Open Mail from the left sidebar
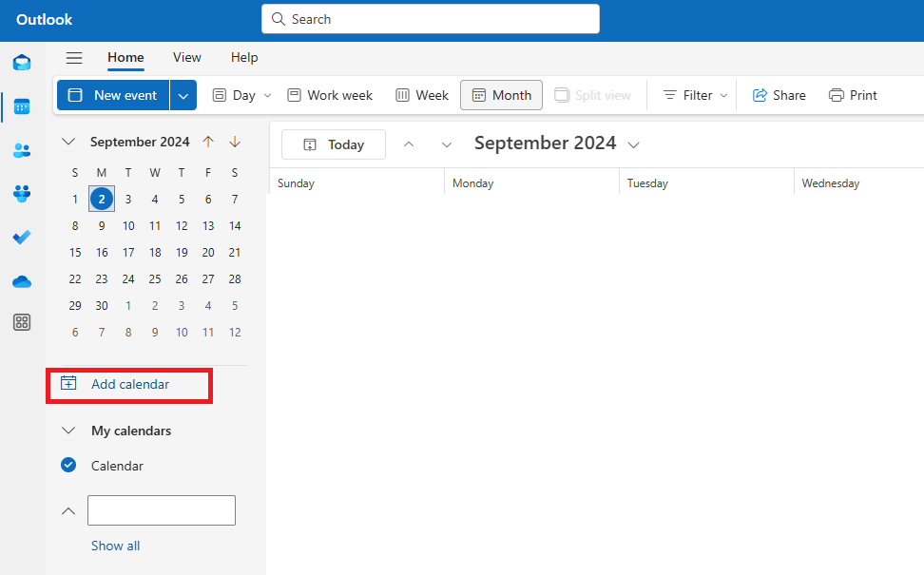Screen dimensions: 924x575 tap(21, 63)
